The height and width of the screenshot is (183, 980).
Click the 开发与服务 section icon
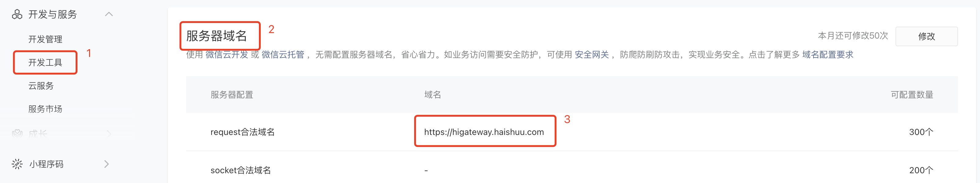click(x=17, y=14)
